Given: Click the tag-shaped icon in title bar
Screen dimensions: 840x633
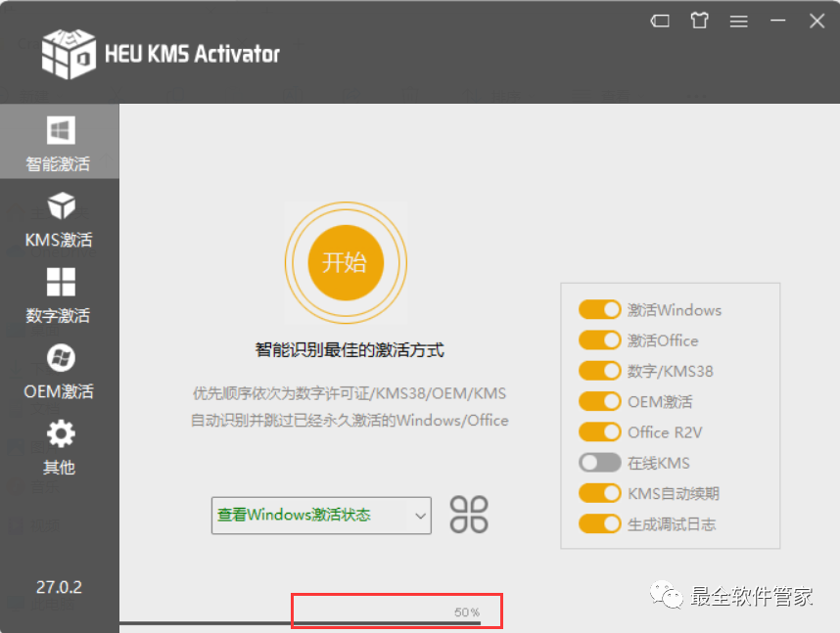Looking at the screenshot, I should click(x=660, y=21).
